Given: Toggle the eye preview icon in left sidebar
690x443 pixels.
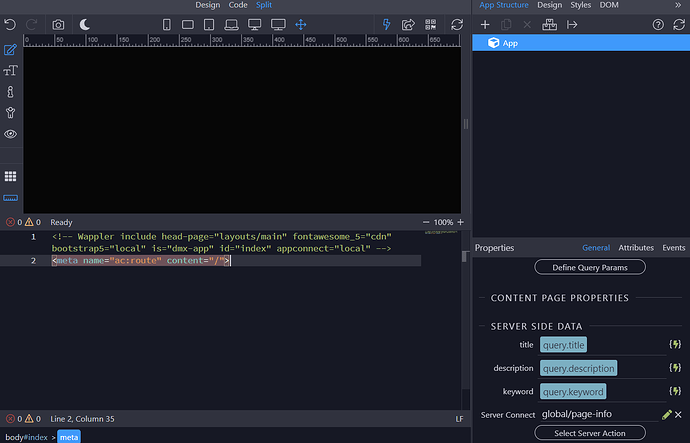Looking at the screenshot, I should click(x=11, y=133).
